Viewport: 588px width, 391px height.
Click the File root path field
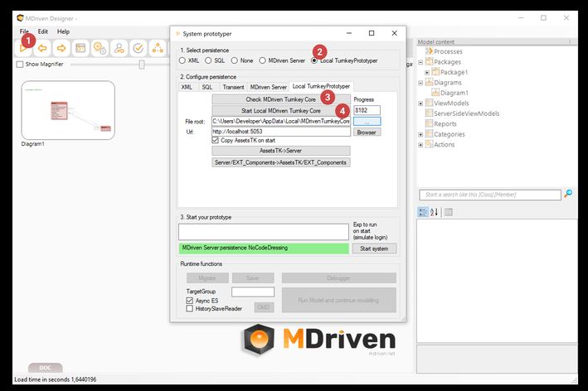[x=281, y=121]
